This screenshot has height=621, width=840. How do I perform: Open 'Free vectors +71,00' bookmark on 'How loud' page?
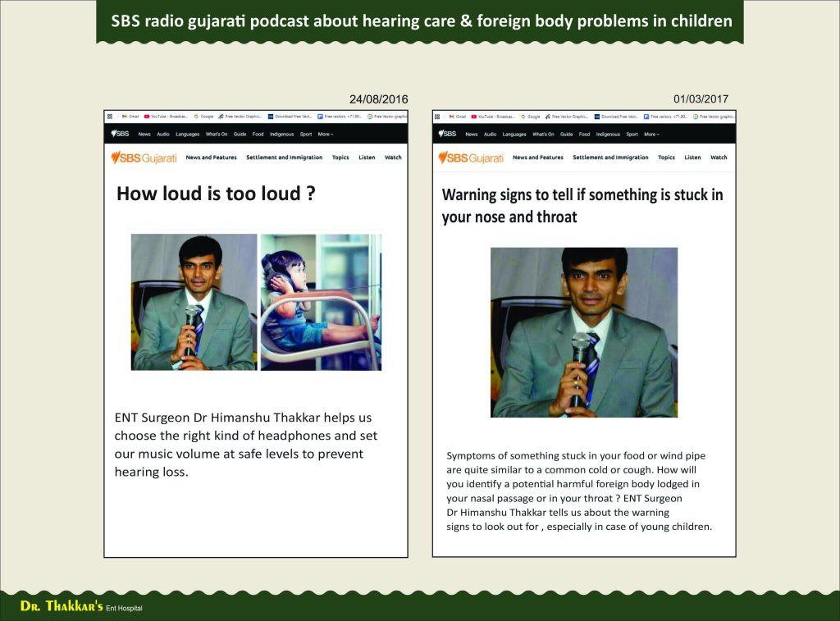coord(340,116)
